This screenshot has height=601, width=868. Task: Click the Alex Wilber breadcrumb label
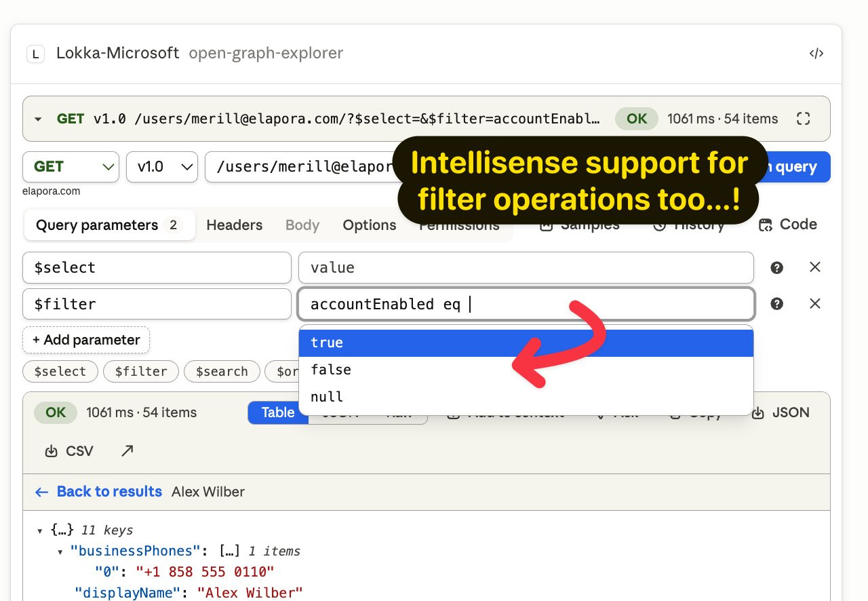click(208, 492)
